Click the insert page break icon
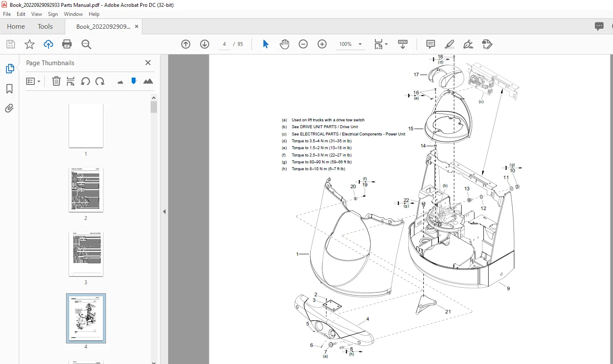The width and height of the screenshot is (613, 364). [x=71, y=81]
